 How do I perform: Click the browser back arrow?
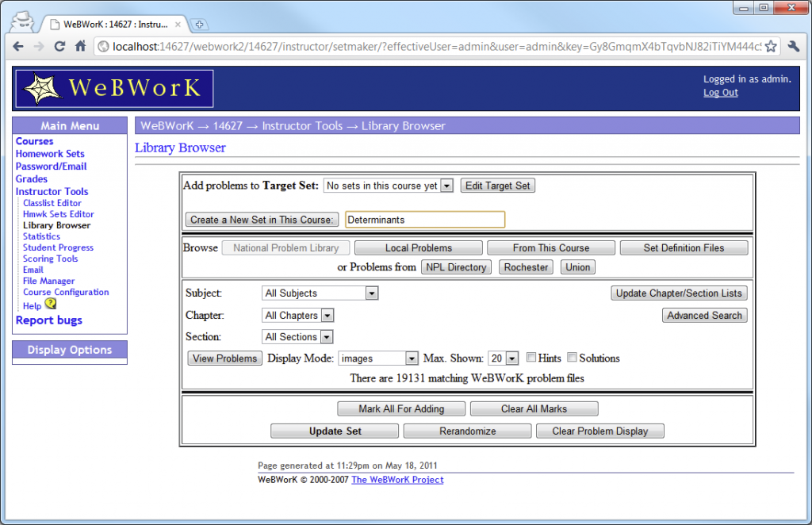(17, 47)
